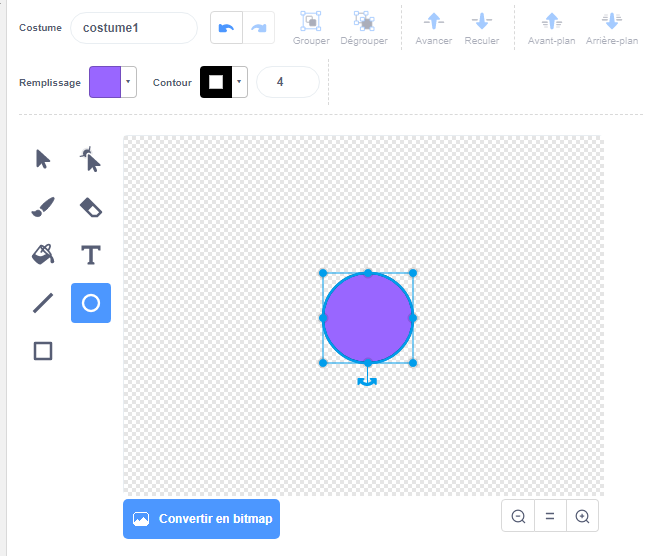Click the Convertir en bitmap button
The height and width of the screenshot is (556, 646).
point(201,519)
